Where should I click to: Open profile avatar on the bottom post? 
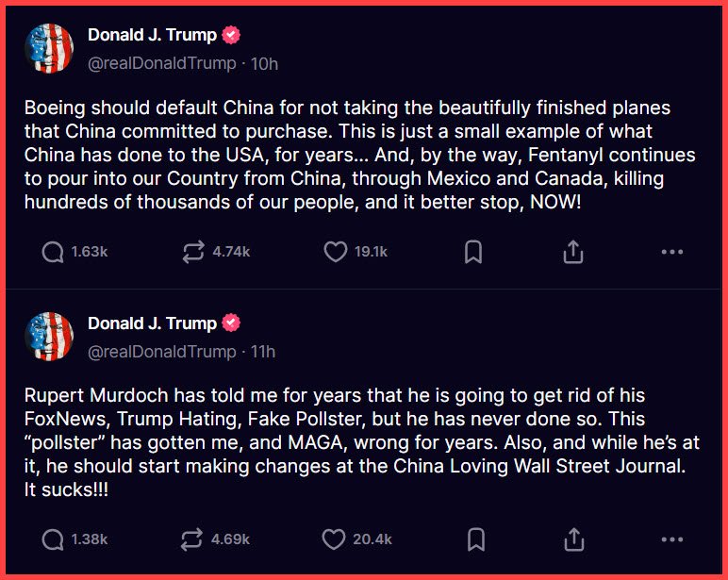point(48,337)
